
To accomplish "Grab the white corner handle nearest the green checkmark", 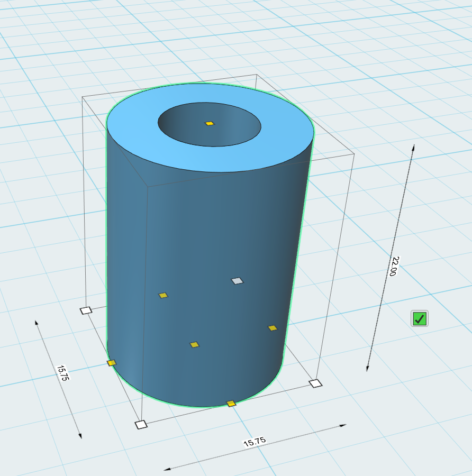I will click(316, 383).
